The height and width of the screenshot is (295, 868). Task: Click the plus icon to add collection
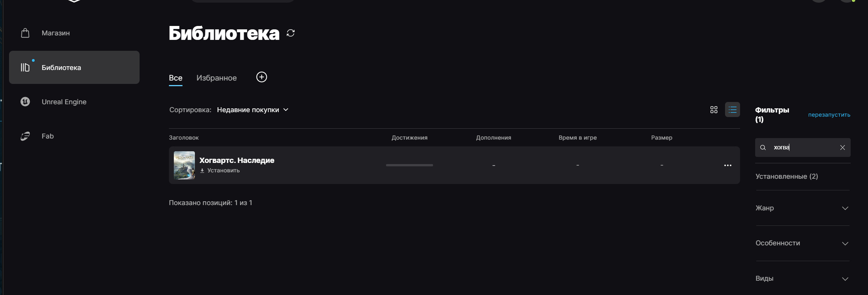click(261, 77)
